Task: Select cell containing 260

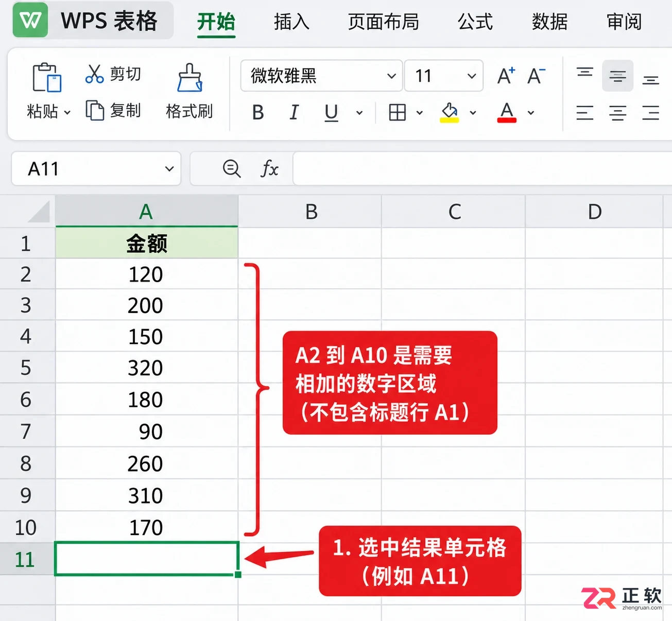Action: 147,463
